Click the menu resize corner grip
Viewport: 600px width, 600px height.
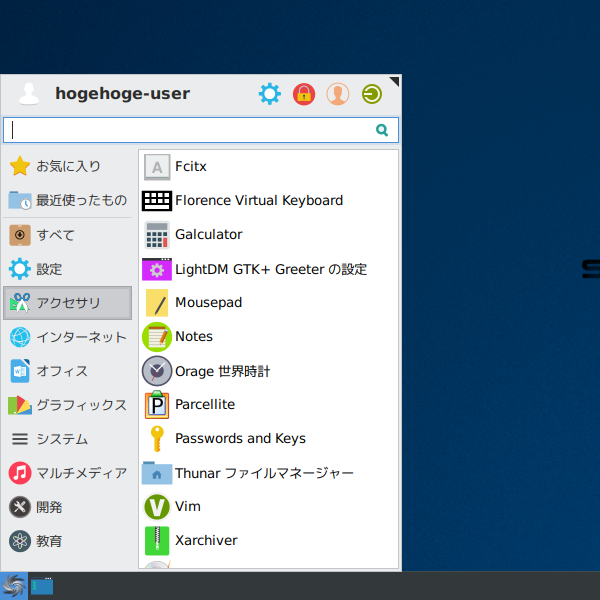395,81
